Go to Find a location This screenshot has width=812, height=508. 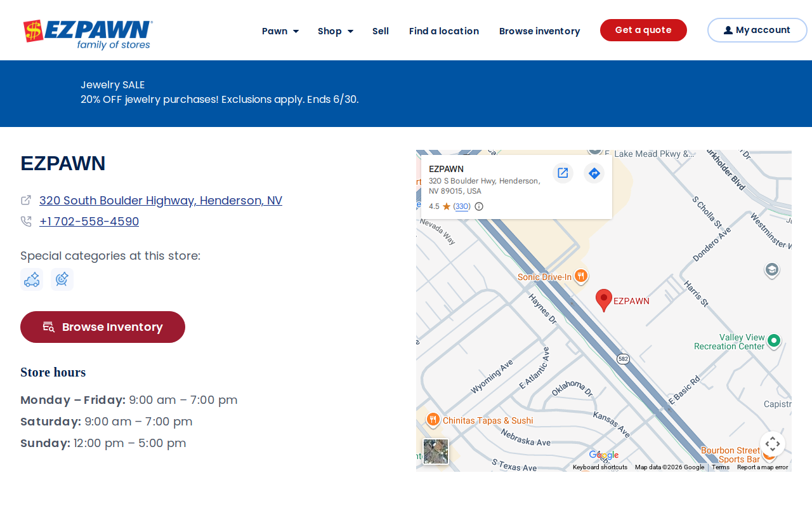pos(444,31)
